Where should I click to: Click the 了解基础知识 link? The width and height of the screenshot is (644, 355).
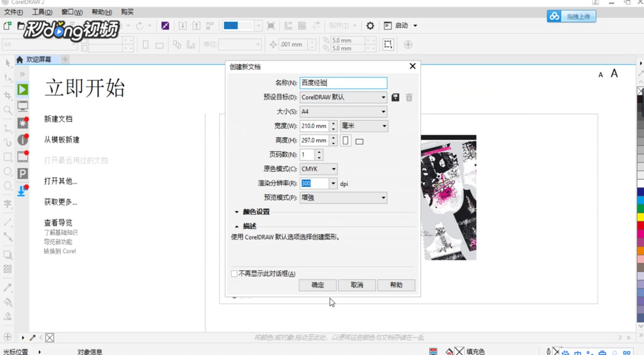[x=61, y=233]
